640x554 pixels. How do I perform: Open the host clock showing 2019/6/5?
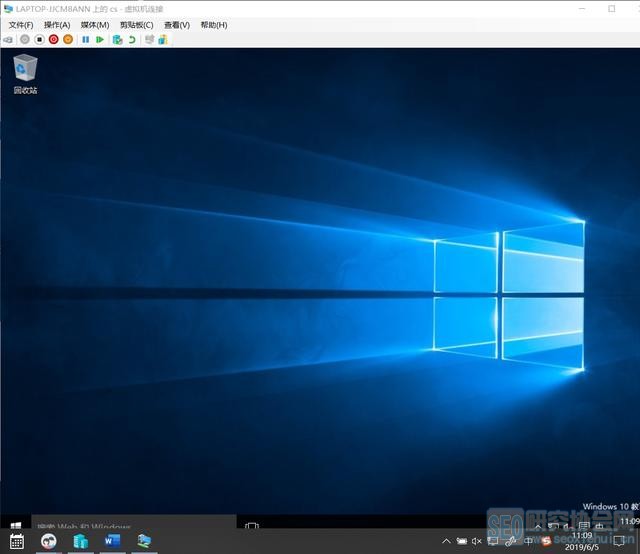(582, 541)
